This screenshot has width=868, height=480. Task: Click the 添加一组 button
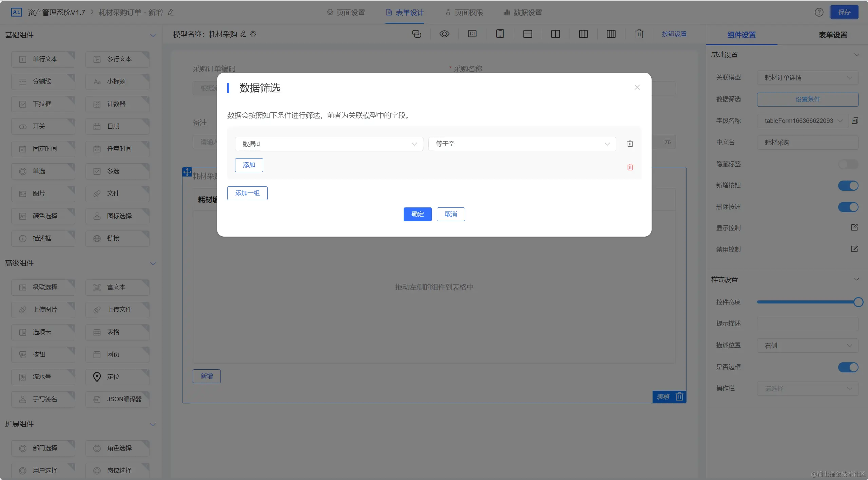click(x=247, y=193)
